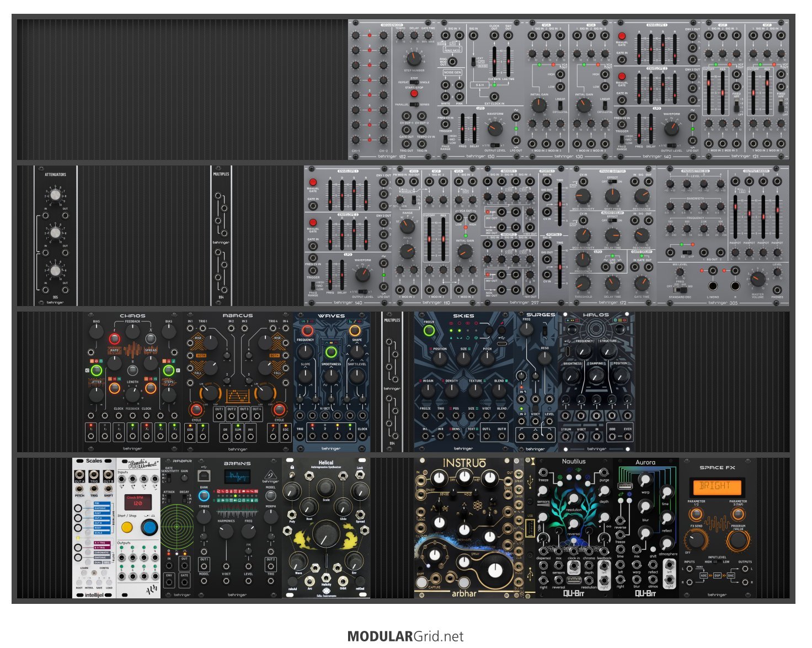Click the STRUCTURE knob on Halos
This screenshot has width=812, height=648.
coord(608,351)
